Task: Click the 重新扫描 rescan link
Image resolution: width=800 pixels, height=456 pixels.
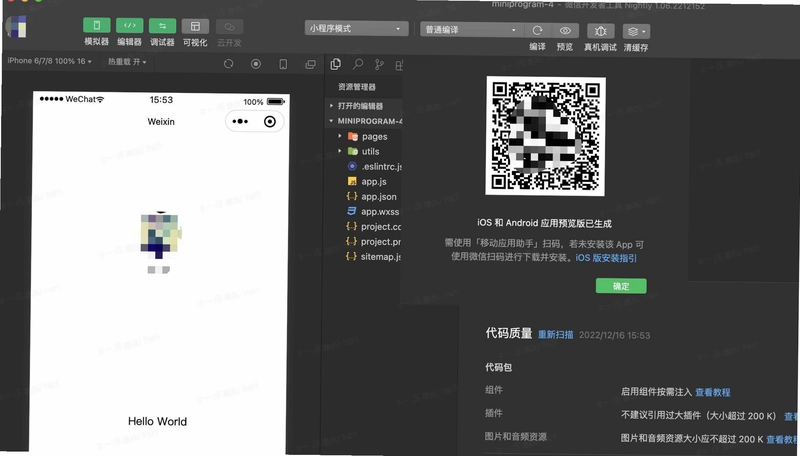Action: (x=556, y=335)
